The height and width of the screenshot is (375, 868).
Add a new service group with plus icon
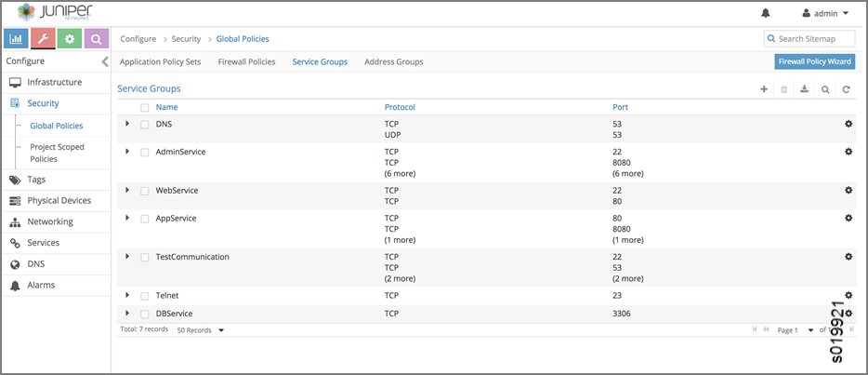tap(764, 89)
